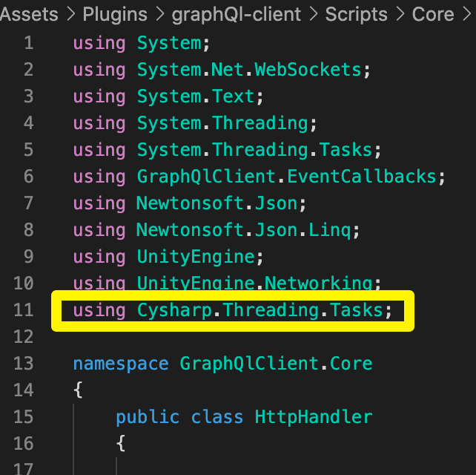The width and height of the screenshot is (476, 475).
Task: Click the 'HttpHandler' class name
Action: pos(314,417)
